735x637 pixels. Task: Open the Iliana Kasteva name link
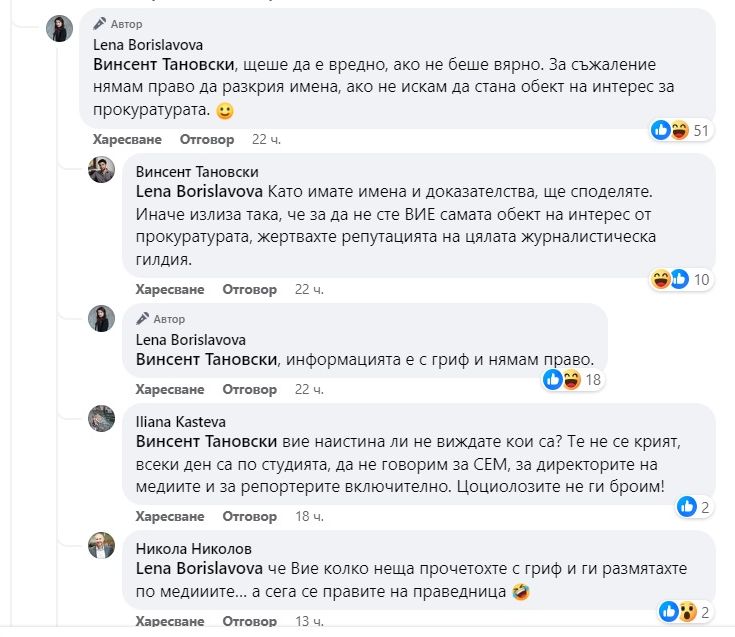[x=181, y=421]
